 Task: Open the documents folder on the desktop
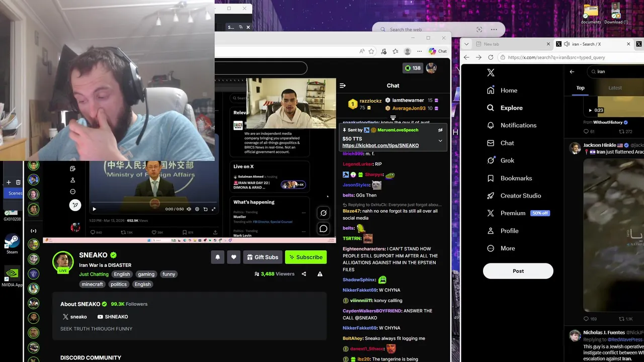(591, 14)
